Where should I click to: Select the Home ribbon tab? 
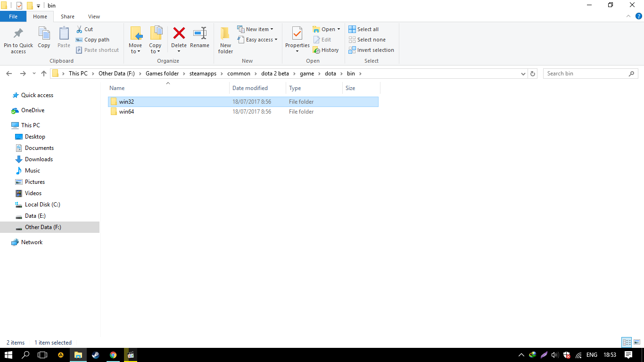[40, 16]
